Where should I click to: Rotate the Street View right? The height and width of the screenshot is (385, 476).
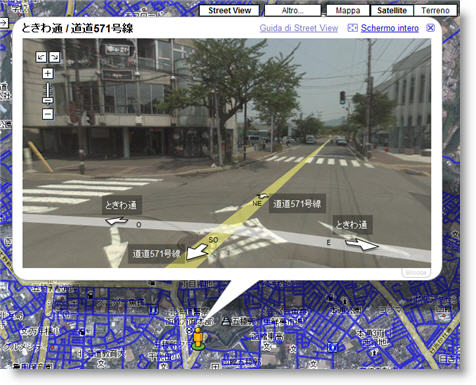54,57
